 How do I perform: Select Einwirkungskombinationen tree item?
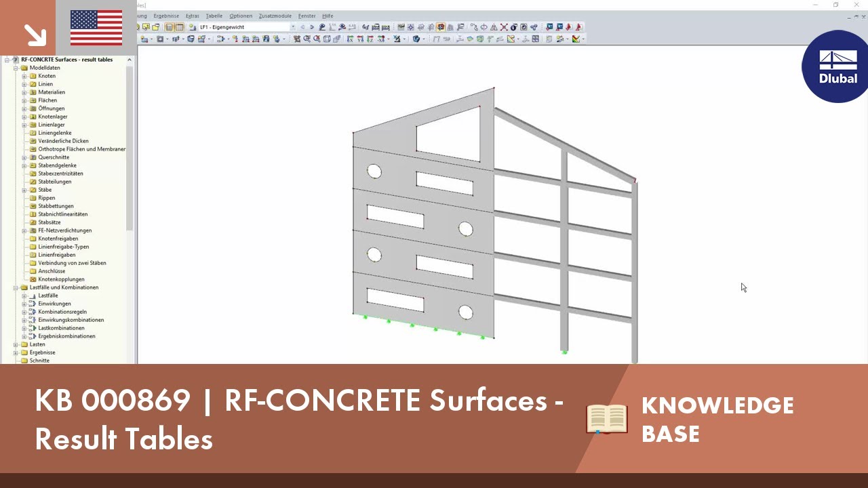pos(71,320)
